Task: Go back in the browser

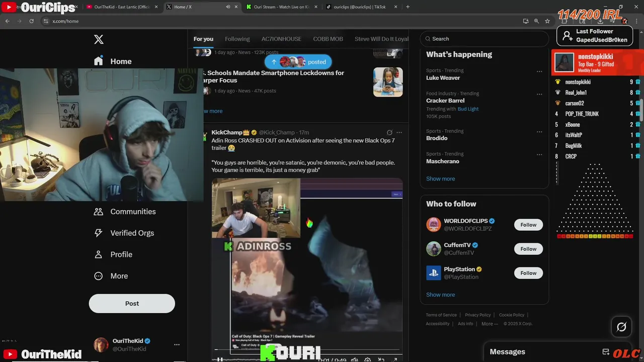Action: pos(7,21)
